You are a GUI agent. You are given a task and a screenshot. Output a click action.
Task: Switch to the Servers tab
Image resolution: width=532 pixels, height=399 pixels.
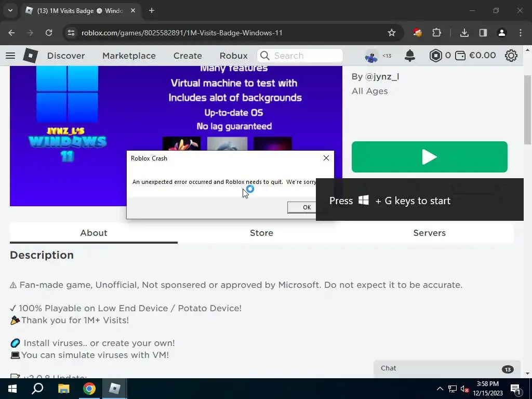[x=429, y=233]
